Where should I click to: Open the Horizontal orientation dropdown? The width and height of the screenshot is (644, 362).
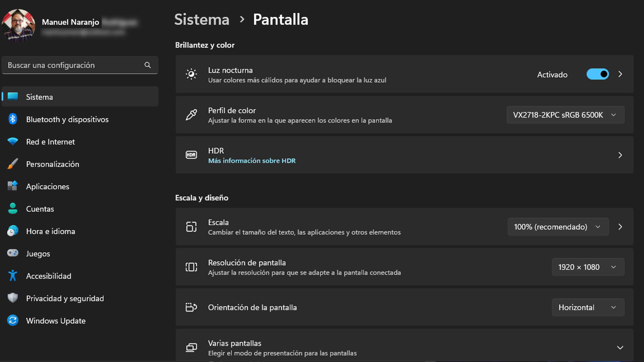pyautogui.click(x=588, y=307)
